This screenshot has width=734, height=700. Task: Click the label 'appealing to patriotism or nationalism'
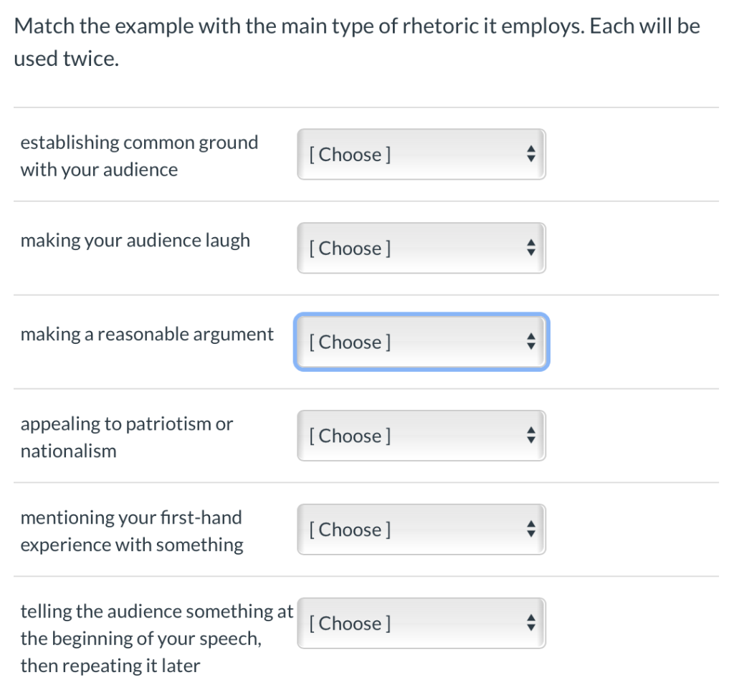click(x=126, y=436)
